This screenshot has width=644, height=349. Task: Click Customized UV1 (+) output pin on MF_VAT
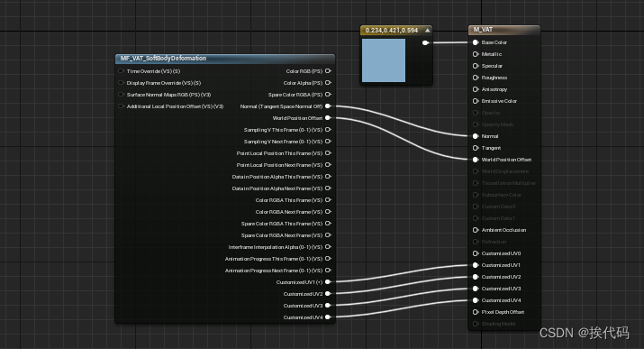coord(328,282)
